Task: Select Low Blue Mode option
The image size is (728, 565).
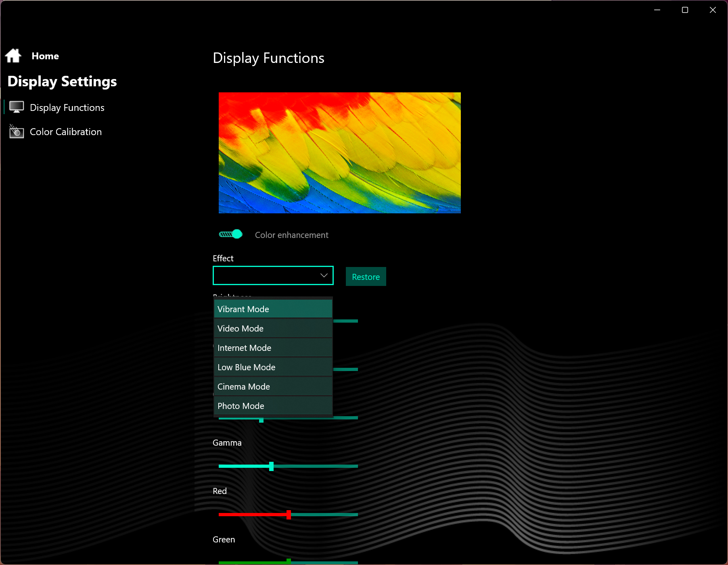Action: click(x=273, y=367)
